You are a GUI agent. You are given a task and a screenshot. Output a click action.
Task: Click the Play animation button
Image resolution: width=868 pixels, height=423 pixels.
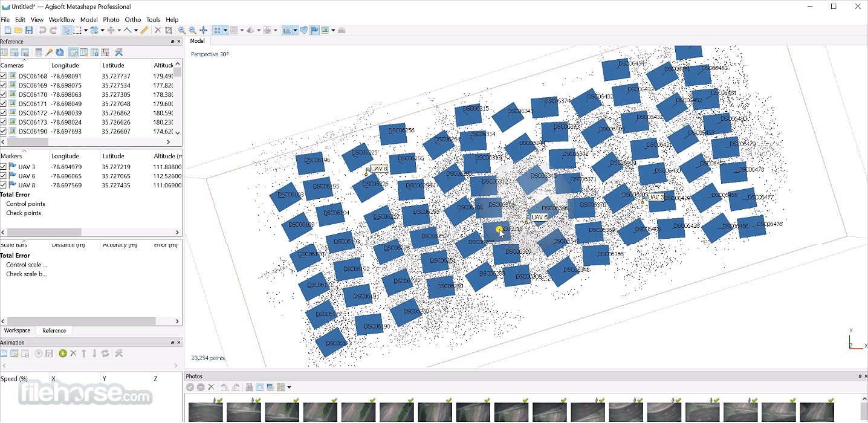point(38,354)
